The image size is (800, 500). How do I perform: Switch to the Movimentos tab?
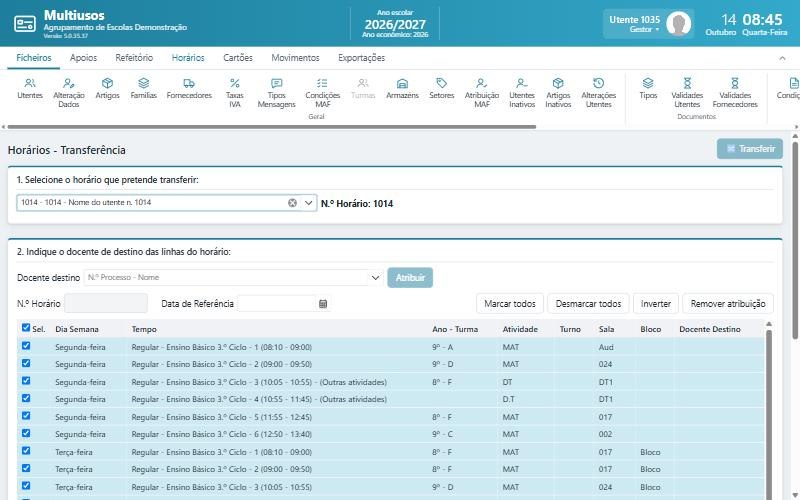coord(295,58)
